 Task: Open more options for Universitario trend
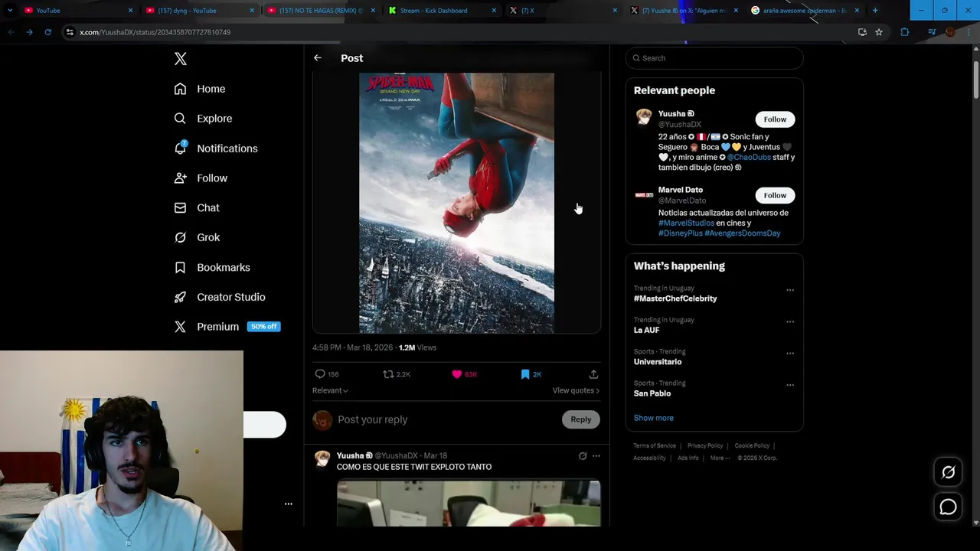(790, 354)
